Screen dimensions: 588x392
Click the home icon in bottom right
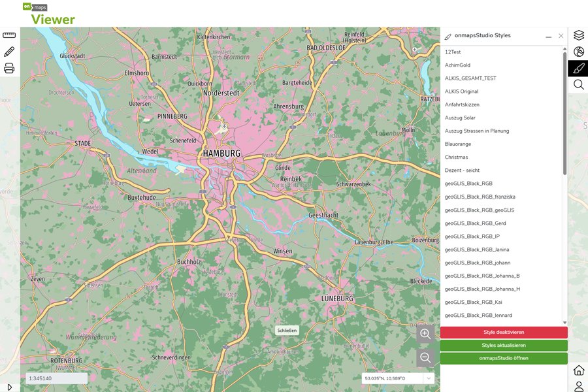coord(578,370)
